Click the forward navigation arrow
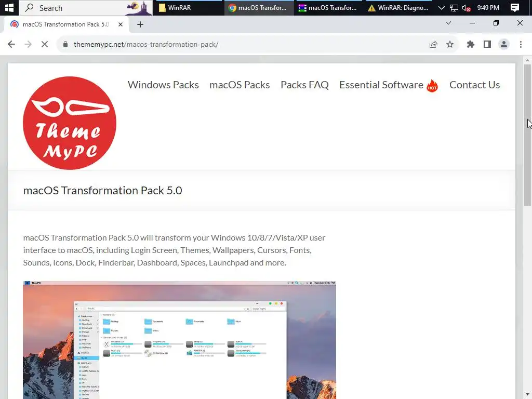Viewport: 532px width, 399px height. pos(28,45)
